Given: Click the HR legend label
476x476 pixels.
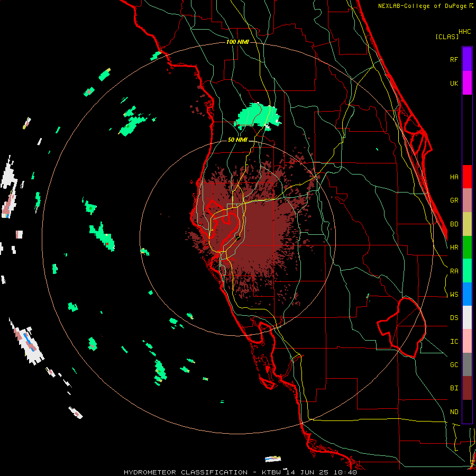Looking at the screenshot, I should (x=454, y=248).
